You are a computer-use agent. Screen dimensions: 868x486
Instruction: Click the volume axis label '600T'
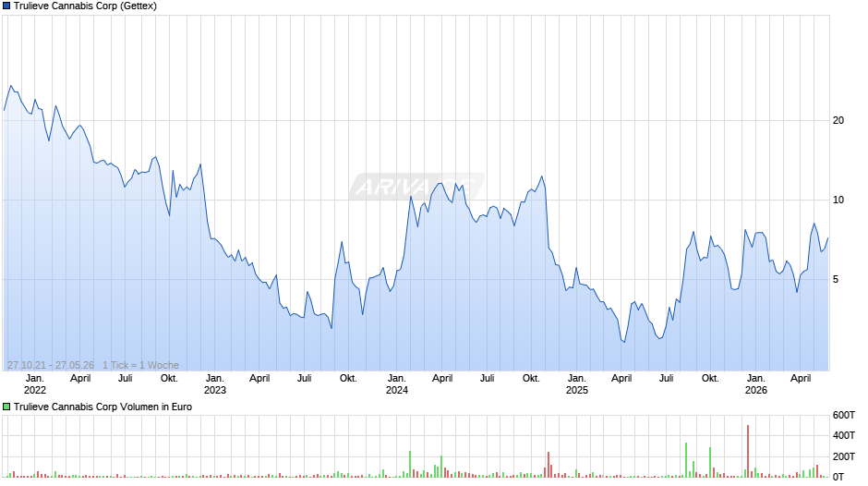(844, 415)
